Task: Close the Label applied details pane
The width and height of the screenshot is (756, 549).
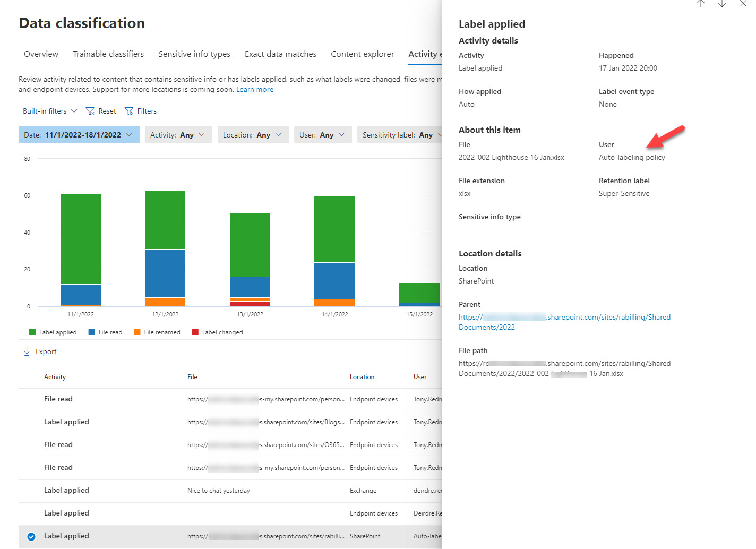Action: click(x=743, y=4)
